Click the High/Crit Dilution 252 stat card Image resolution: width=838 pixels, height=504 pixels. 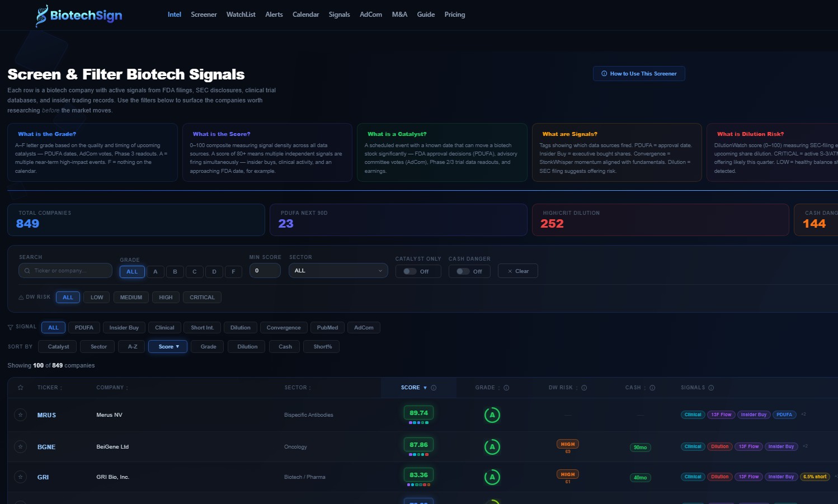(x=661, y=220)
